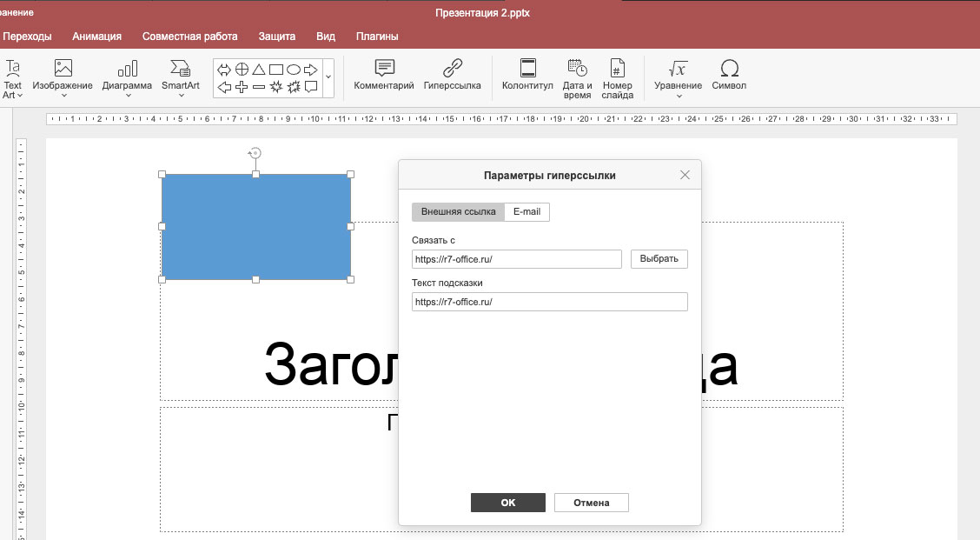Click the slide title placeholder text
980x540 pixels.
click(x=330, y=365)
